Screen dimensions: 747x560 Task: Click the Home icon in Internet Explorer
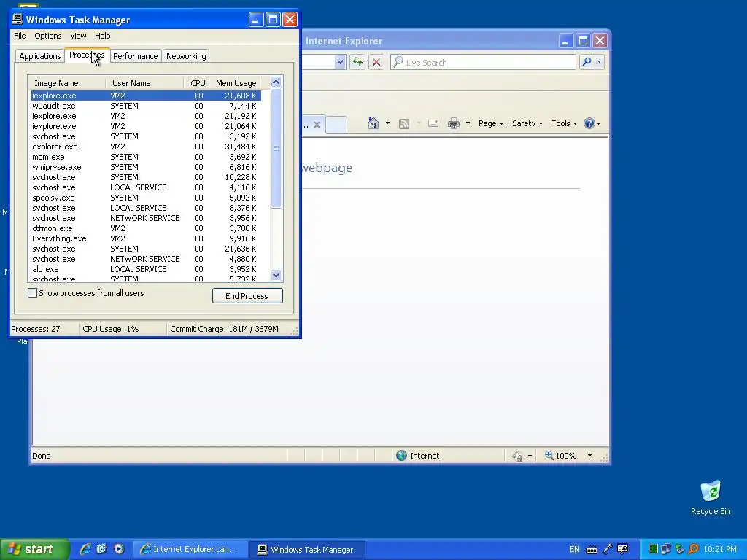click(x=373, y=123)
